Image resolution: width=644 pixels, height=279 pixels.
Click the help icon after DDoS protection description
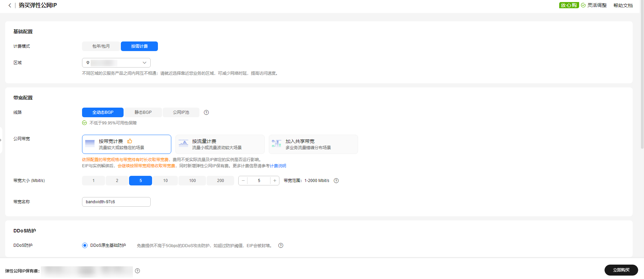(281, 245)
